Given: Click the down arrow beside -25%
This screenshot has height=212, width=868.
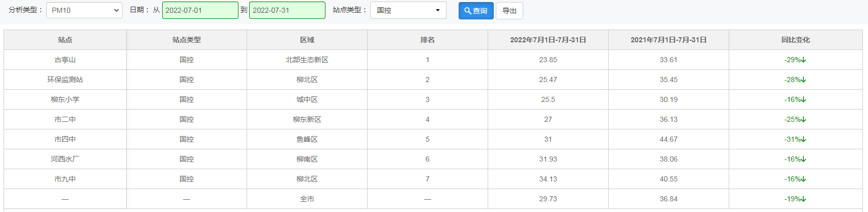Looking at the screenshot, I should (x=803, y=119).
